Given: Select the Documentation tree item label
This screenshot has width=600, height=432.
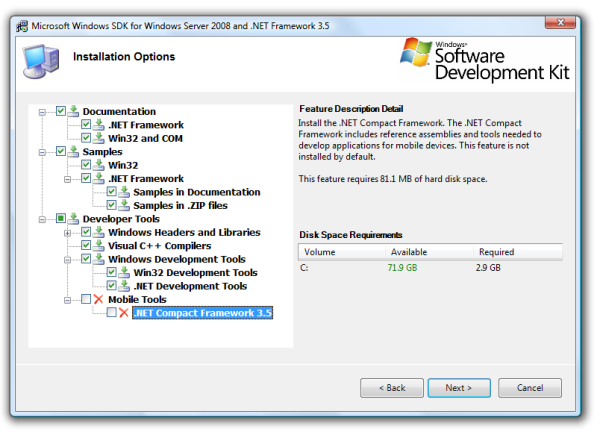Looking at the screenshot, I should pyautogui.click(x=119, y=111).
